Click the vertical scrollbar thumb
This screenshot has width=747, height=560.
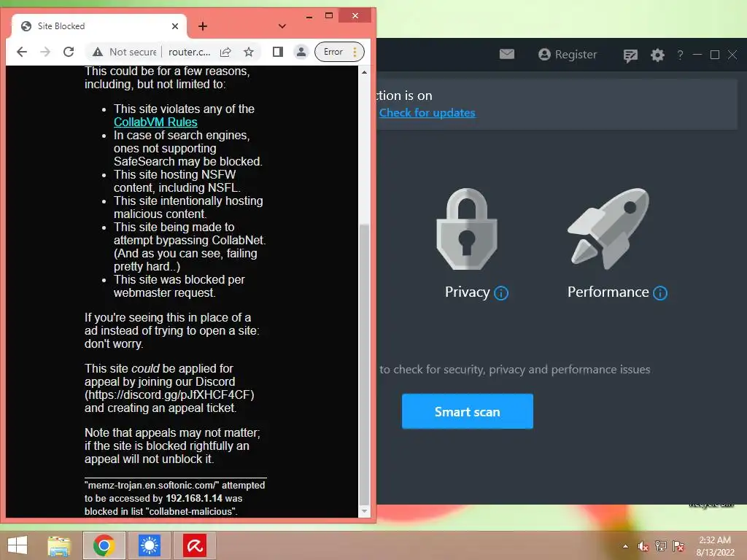[364, 365]
